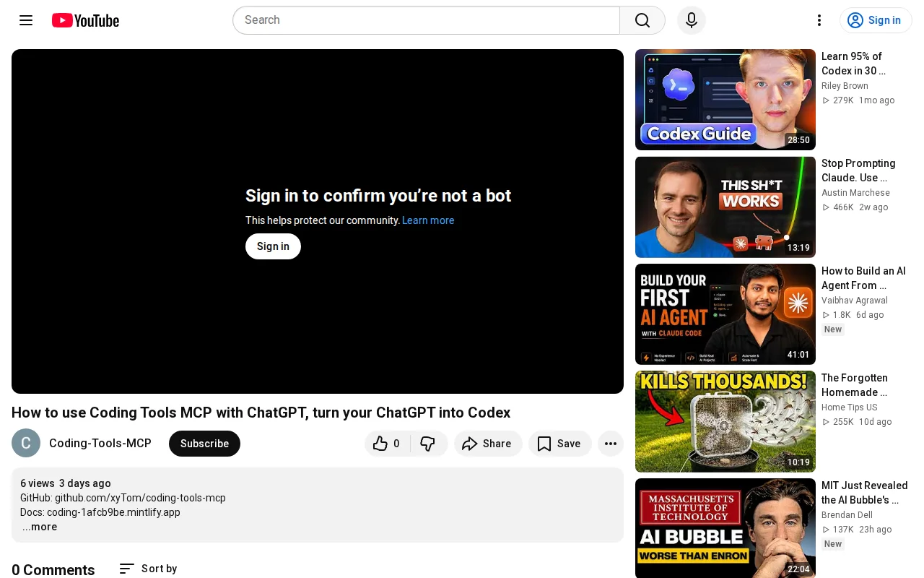Click 'Sign in to confirm you're not a bot'

tap(378, 196)
